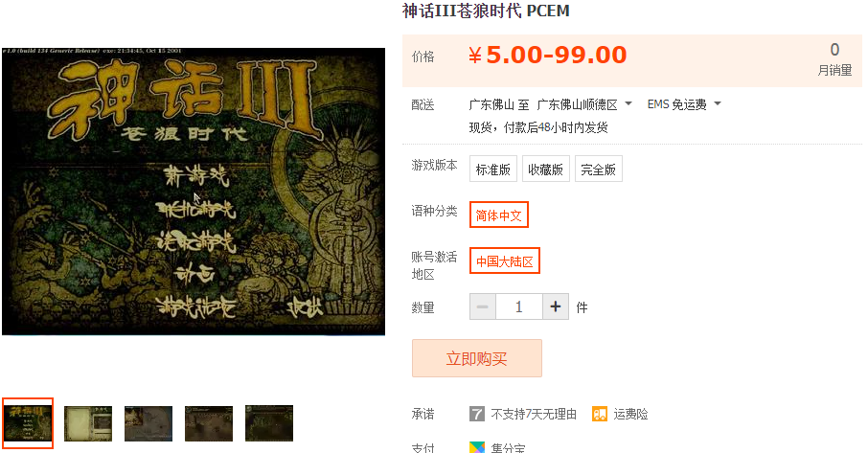Screen dimensions: 868x453
Task: Display the fifth product thumbnail
Action: point(269,423)
